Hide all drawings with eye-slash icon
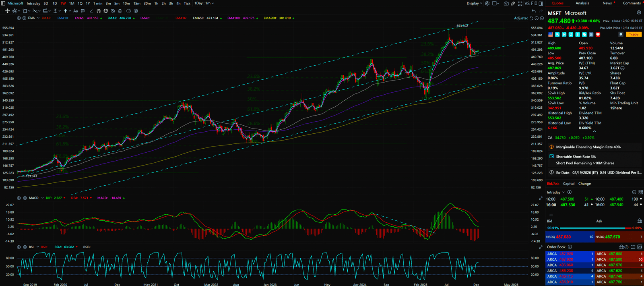This screenshot has width=644, height=286. [x=113, y=11]
